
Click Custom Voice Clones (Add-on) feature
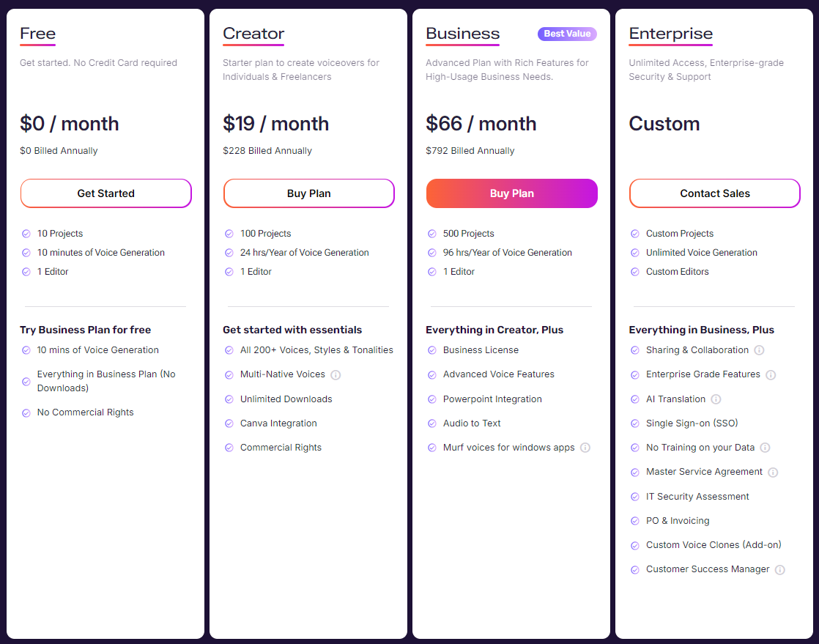pos(714,545)
